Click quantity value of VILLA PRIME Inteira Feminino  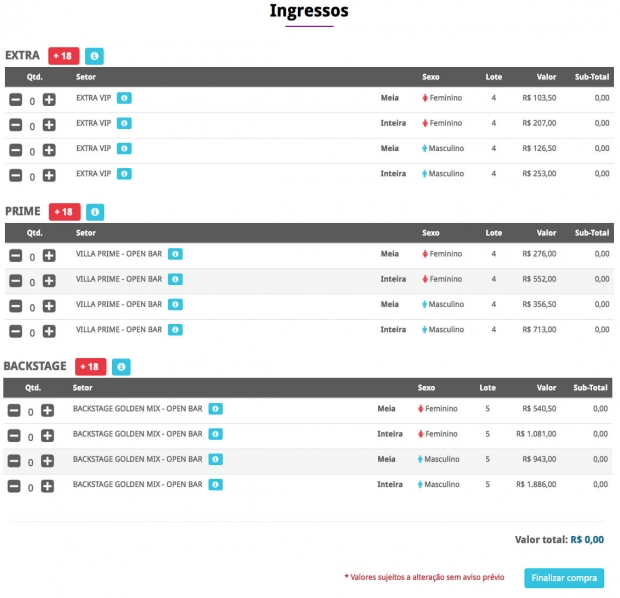point(32,281)
